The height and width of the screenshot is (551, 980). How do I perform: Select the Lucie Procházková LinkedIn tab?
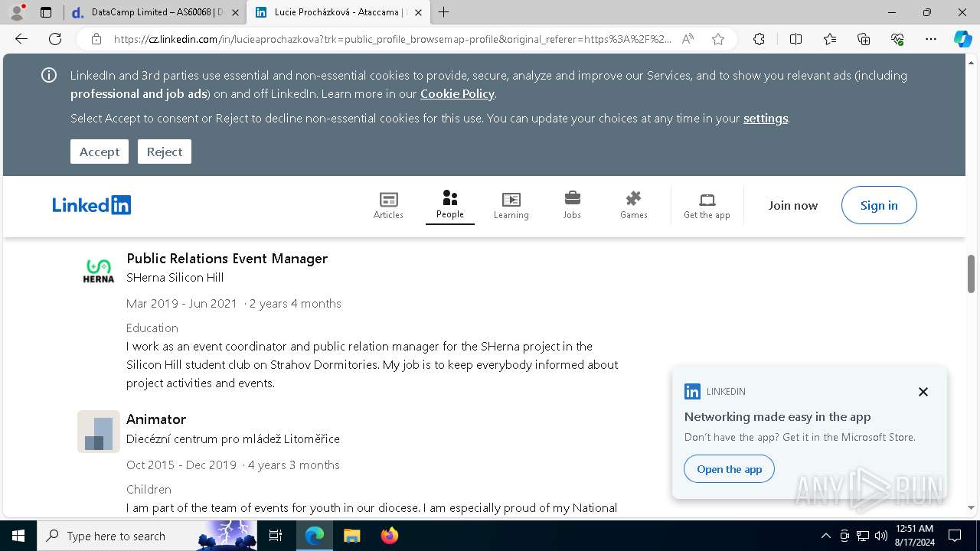(x=337, y=12)
